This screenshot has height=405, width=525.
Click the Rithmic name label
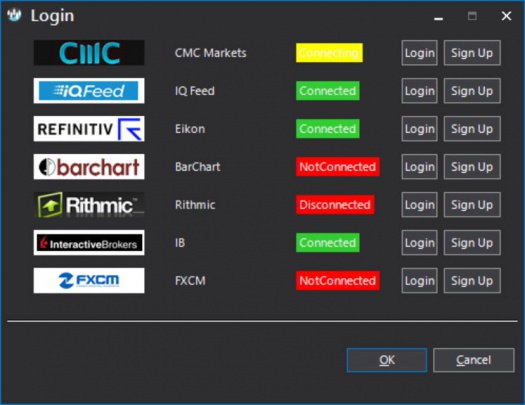(x=195, y=205)
